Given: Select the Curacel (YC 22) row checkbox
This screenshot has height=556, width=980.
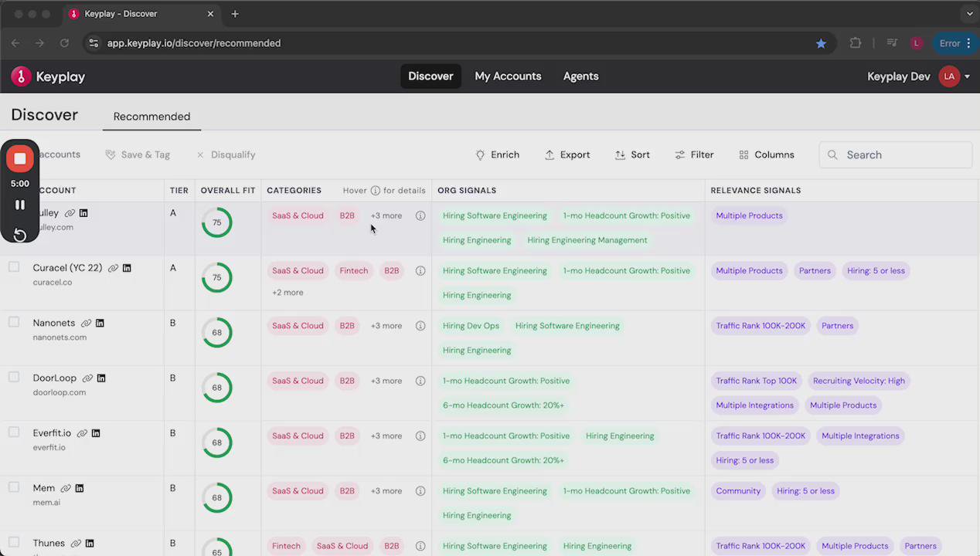Looking at the screenshot, I should pos(14,267).
